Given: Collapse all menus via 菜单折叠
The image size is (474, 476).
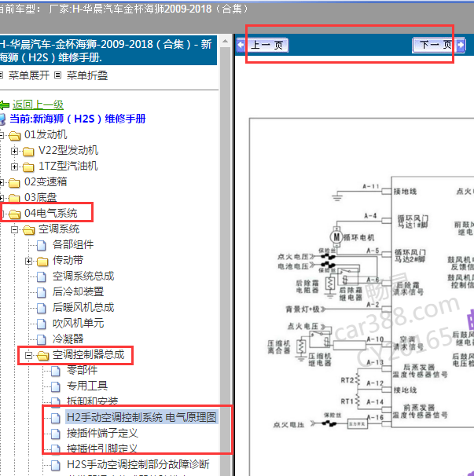Looking at the screenshot, I should point(87,75).
